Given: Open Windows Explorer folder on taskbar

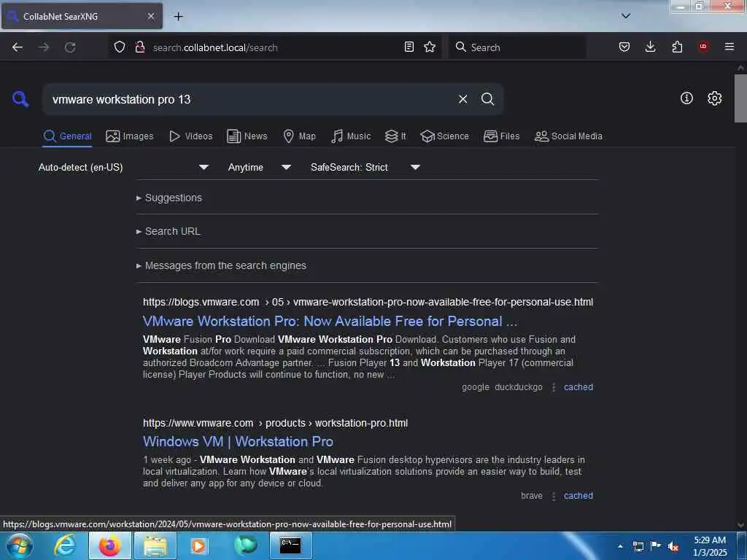Looking at the screenshot, I should (x=155, y=545).
